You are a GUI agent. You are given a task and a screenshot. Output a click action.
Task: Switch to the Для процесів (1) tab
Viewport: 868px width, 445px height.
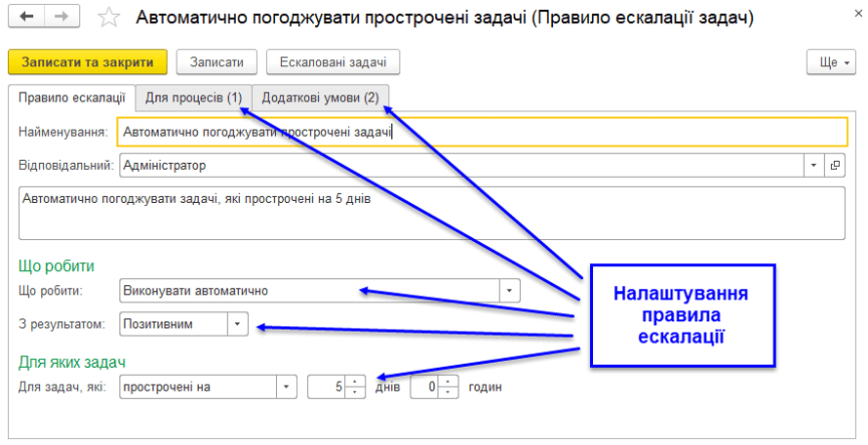(193, 98)
